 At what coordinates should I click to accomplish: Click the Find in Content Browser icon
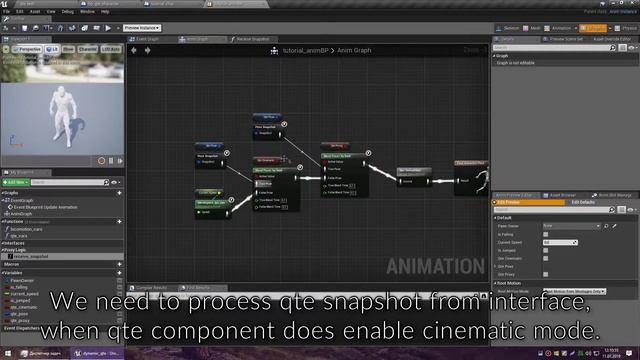click(36, 28)
